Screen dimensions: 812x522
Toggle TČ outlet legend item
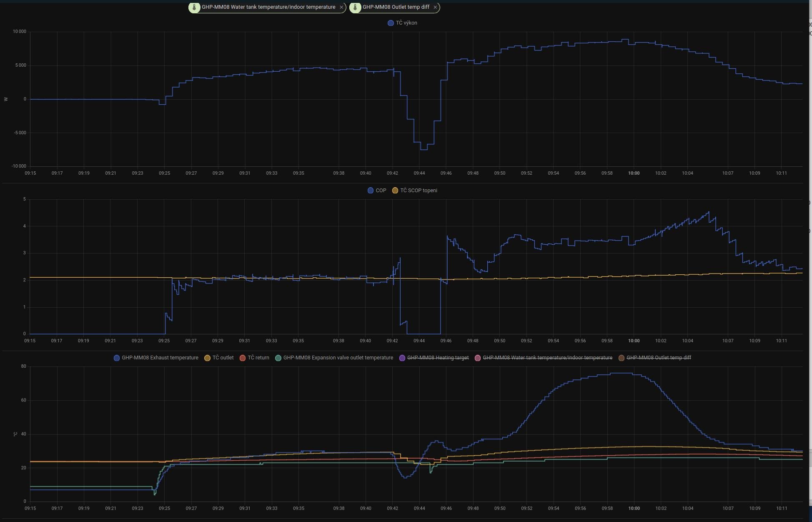tap(223, 358)
